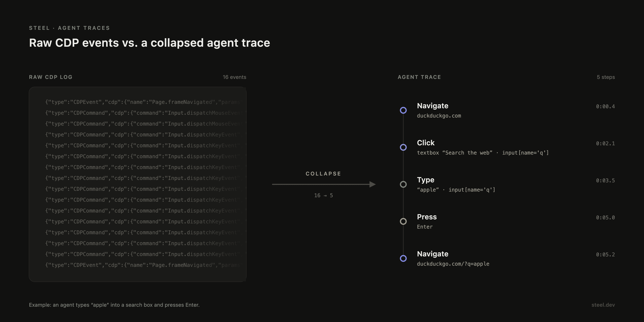Open the 'Press' step title
This screenshot has width=644, height=322.
427,217
